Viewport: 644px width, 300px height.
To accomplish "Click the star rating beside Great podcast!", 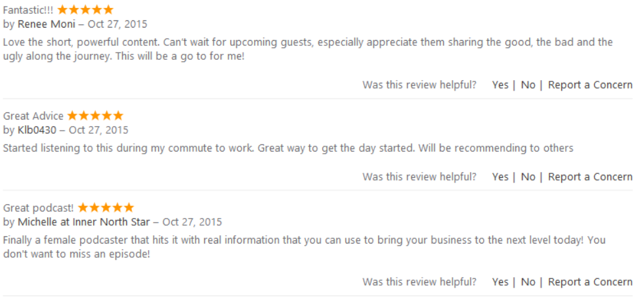I will (x=106, y=207).
